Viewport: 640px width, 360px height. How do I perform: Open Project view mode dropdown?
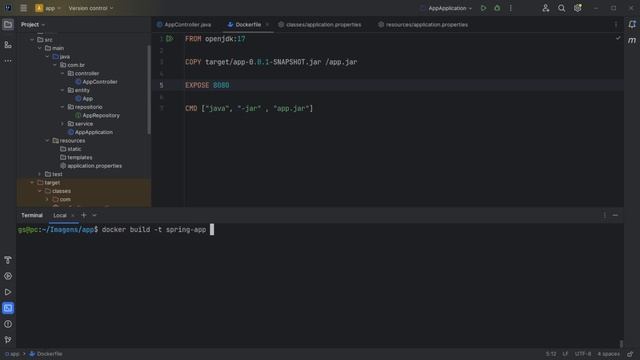(x=33, y=24)
